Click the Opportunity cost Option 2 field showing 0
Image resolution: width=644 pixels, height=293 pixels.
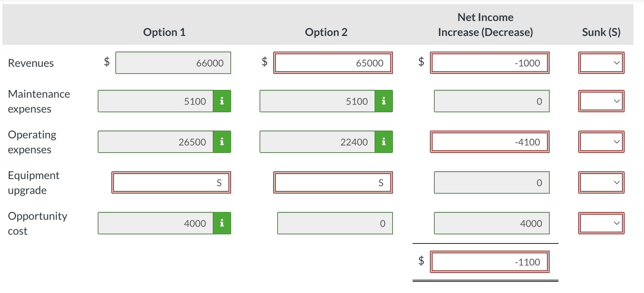pos(335,223)
